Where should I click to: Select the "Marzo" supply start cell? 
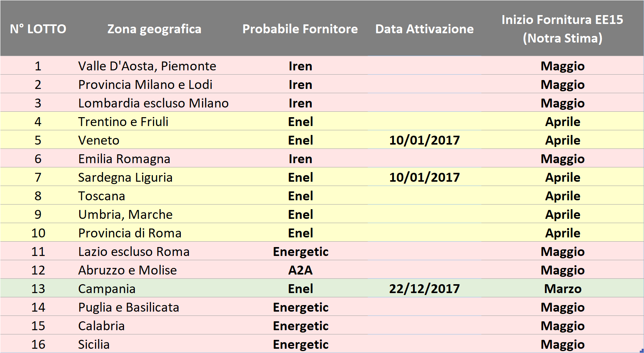point(562,289)
